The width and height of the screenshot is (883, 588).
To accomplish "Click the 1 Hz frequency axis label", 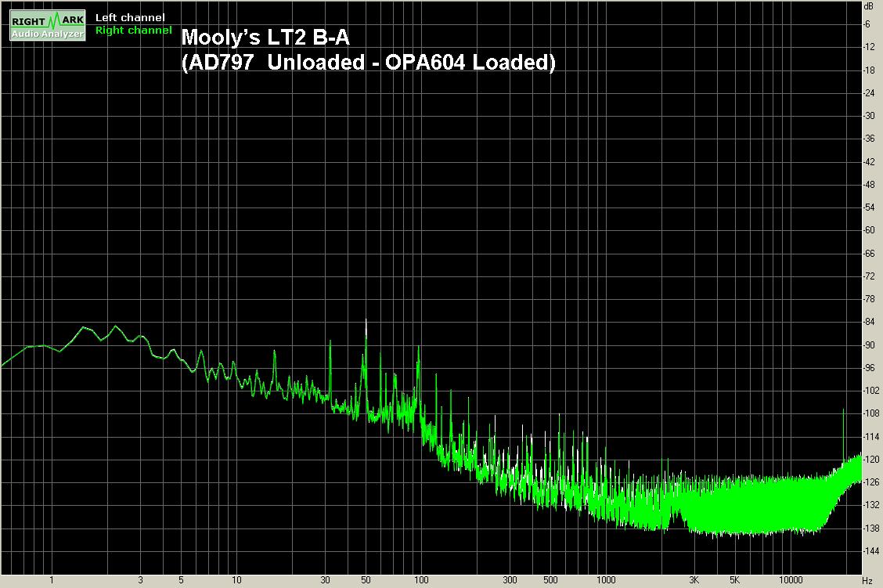I will tap(52, 580).
